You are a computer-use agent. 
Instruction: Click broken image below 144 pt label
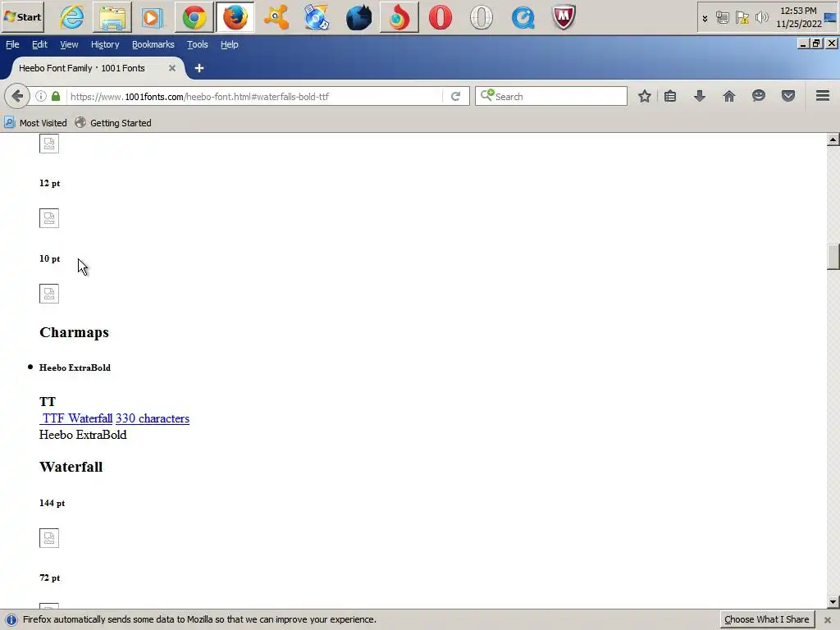[49, 538]
